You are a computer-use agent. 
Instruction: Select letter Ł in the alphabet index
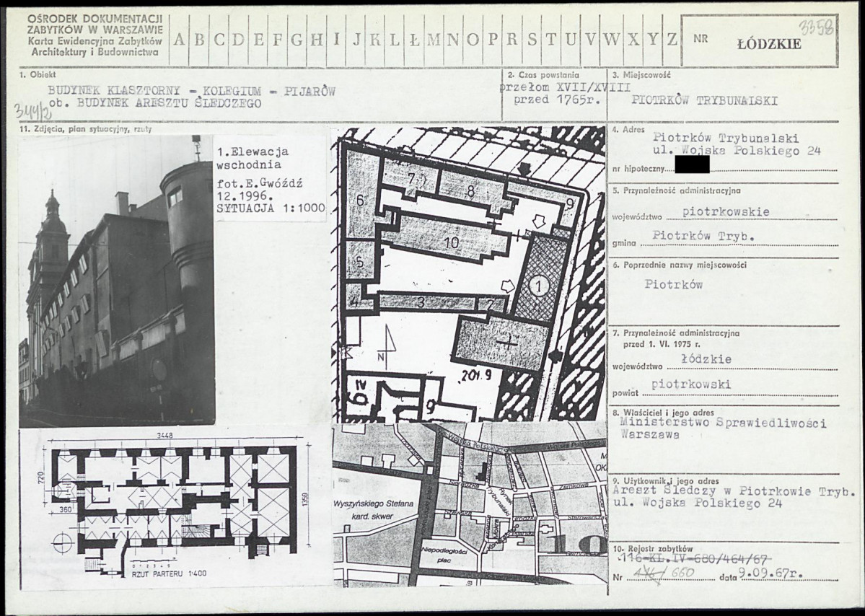click(414, 40)
